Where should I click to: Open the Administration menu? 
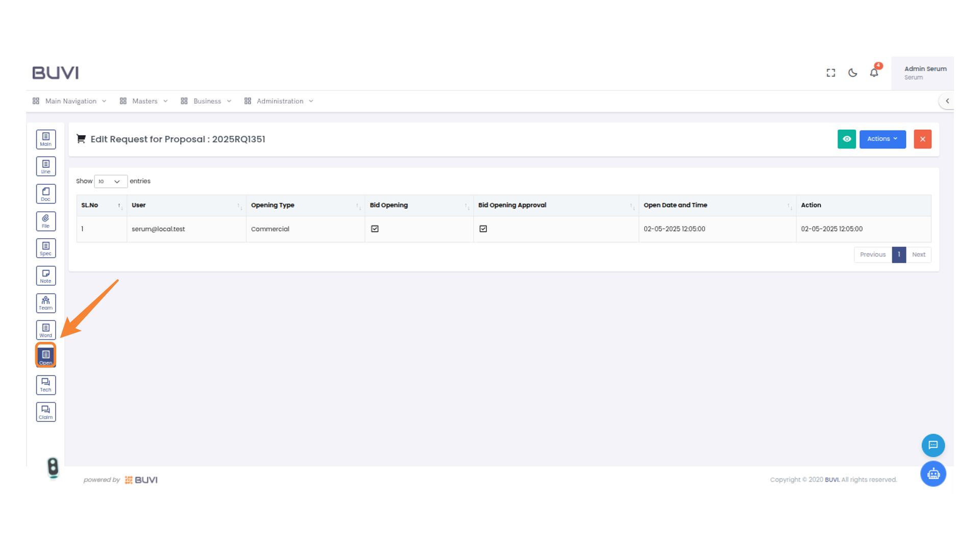279,101
